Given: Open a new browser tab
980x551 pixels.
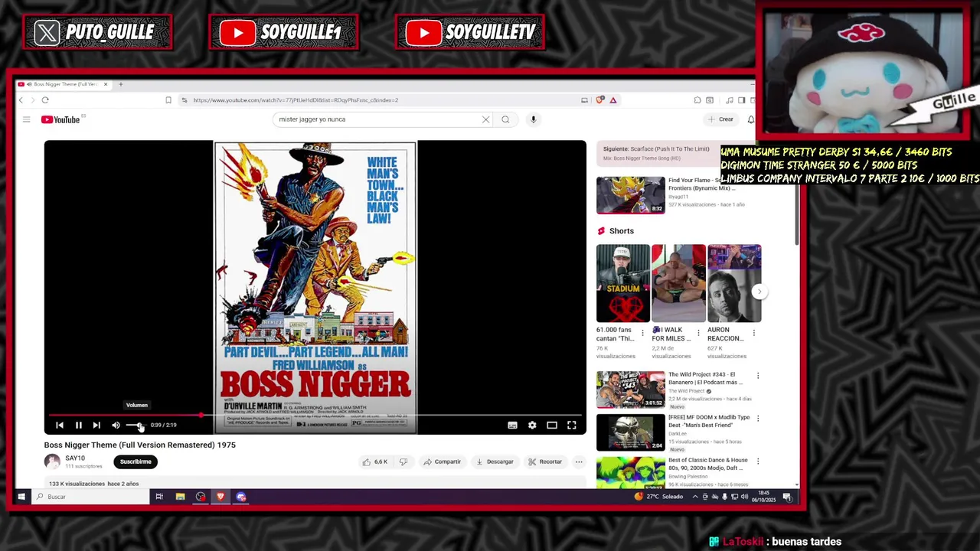Looking at the screenshot, I should [x=120, y=84].
